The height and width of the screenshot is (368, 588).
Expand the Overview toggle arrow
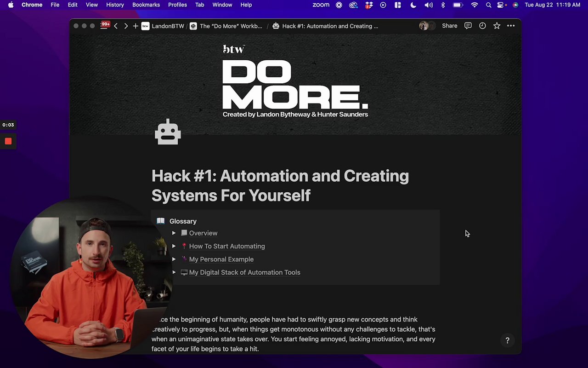pos(174,233)
